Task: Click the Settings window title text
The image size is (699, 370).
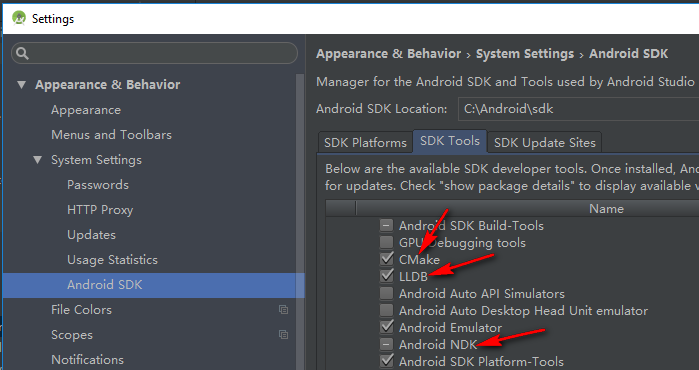Action: point(53,19)
